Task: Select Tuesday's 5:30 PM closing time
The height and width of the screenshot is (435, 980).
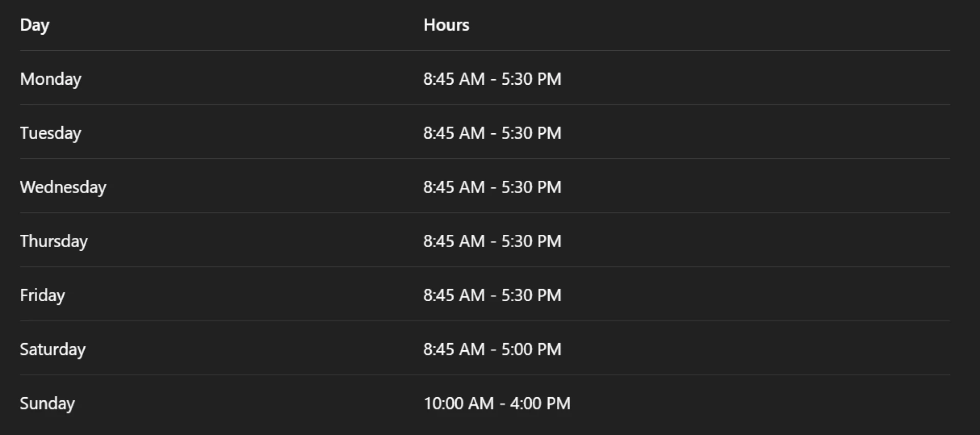Action: pyautogui.click(x=531, y=133)
